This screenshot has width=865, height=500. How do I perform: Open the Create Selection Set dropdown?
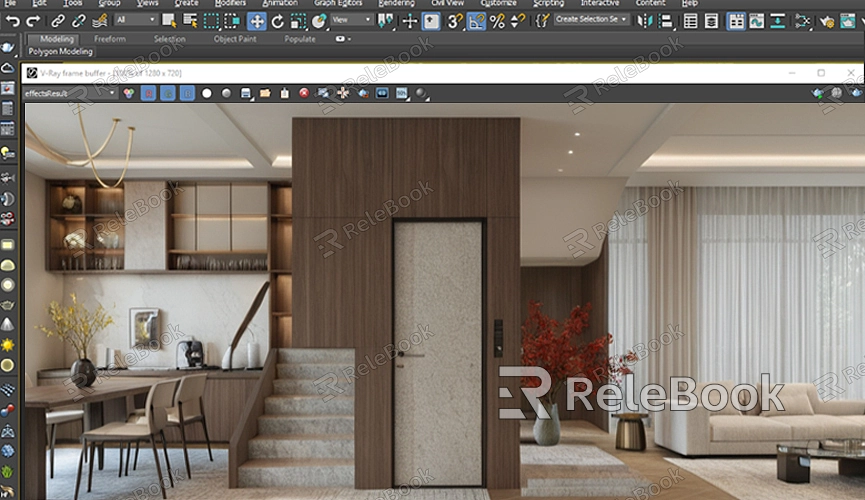pos(591,19)
